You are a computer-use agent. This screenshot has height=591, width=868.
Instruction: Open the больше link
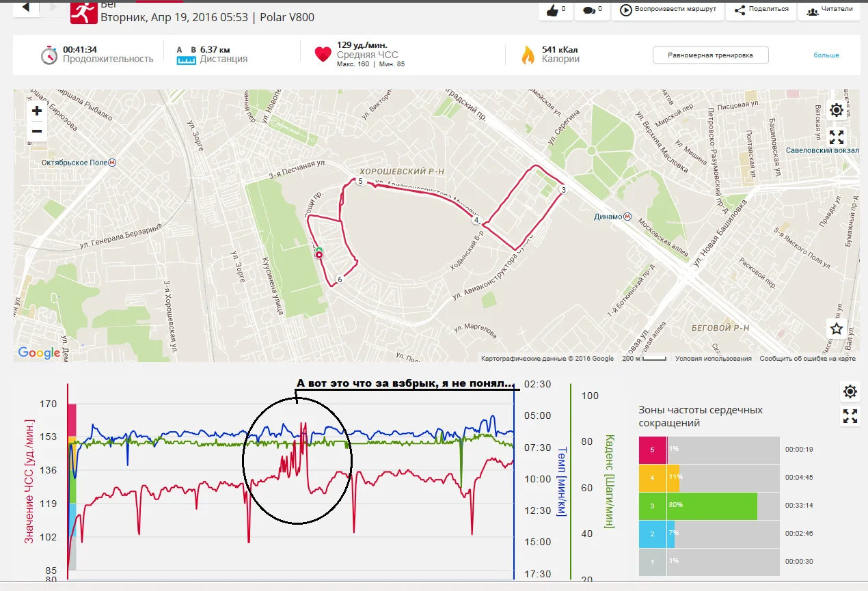click(x=826, y=55)
